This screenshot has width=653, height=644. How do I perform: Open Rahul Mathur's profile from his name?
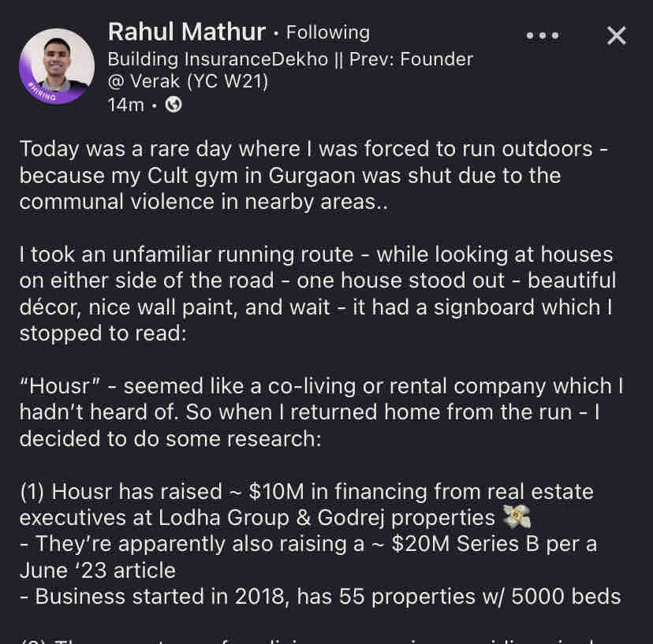186,32
